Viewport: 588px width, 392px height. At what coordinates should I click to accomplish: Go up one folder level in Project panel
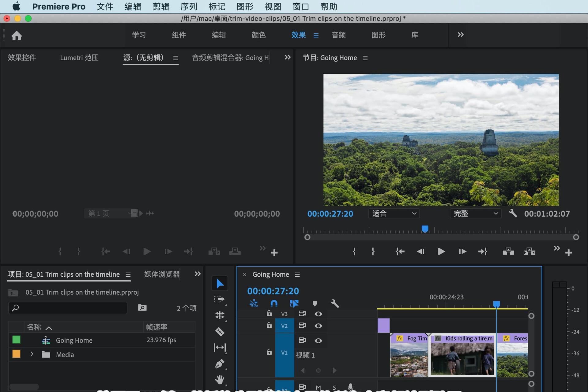(13, 293)
